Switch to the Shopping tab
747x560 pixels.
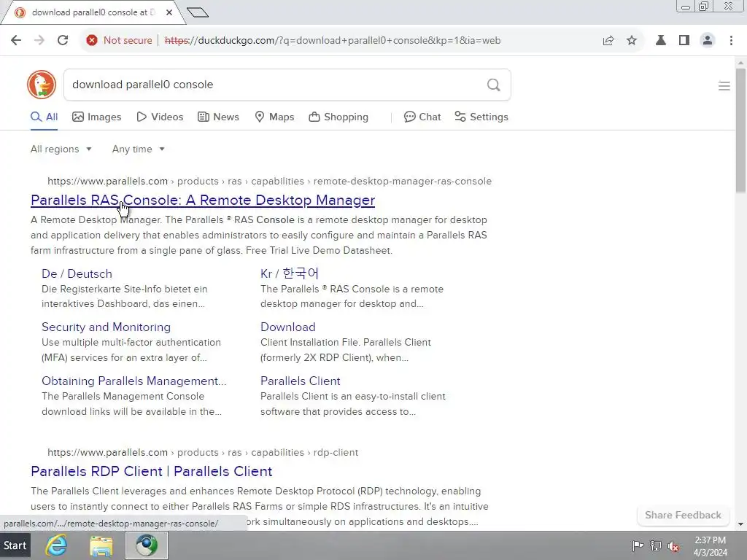[338, 117]
